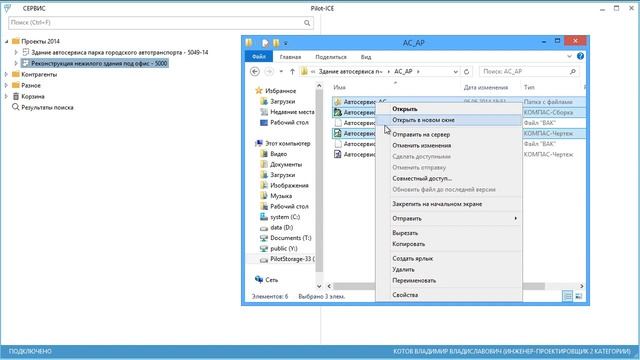640x360 pixels.
Task: Open the СЕРВИС menu in Pilot-ICE
Action: coord(34,8)
